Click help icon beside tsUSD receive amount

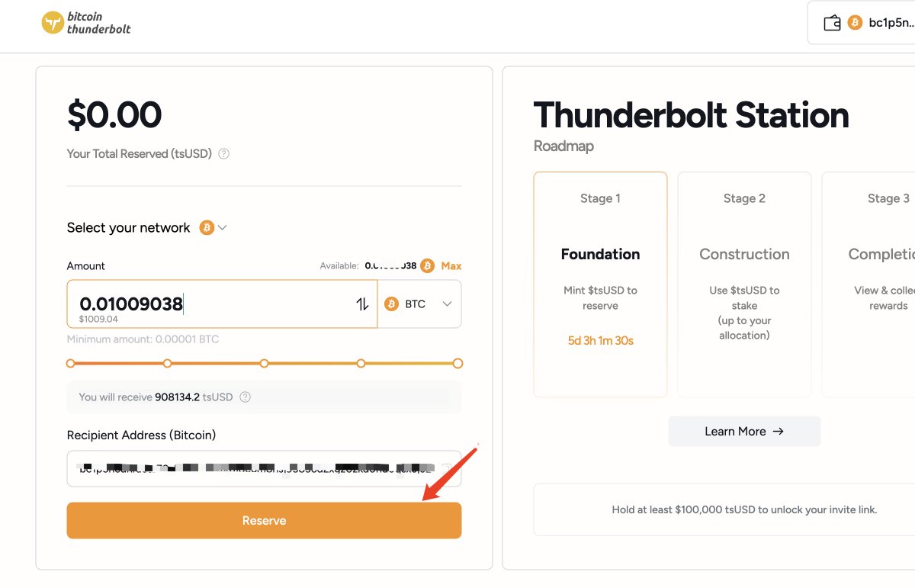coord(245,397)
